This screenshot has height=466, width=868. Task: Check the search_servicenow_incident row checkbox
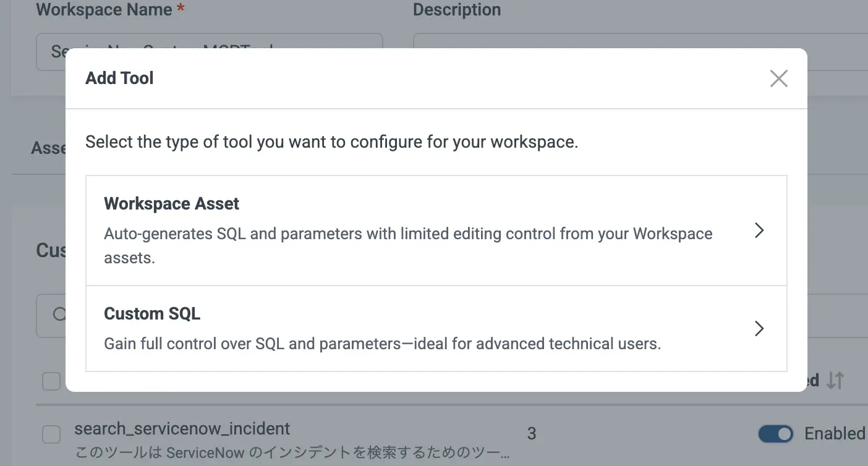(x=51, y=434)
